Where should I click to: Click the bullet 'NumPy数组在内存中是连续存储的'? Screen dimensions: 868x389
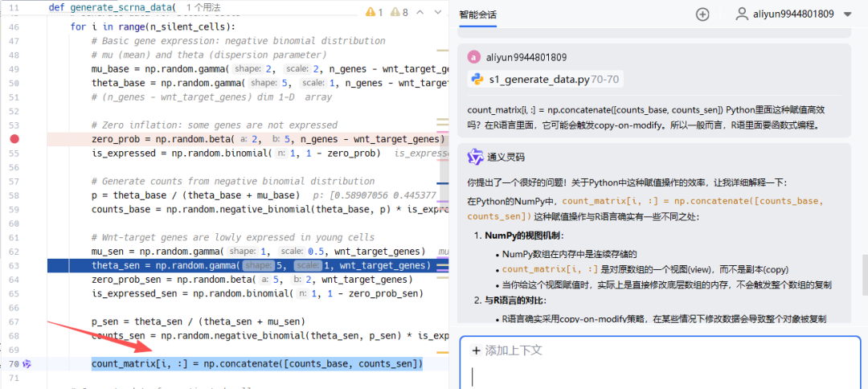[x=570, y=255]
